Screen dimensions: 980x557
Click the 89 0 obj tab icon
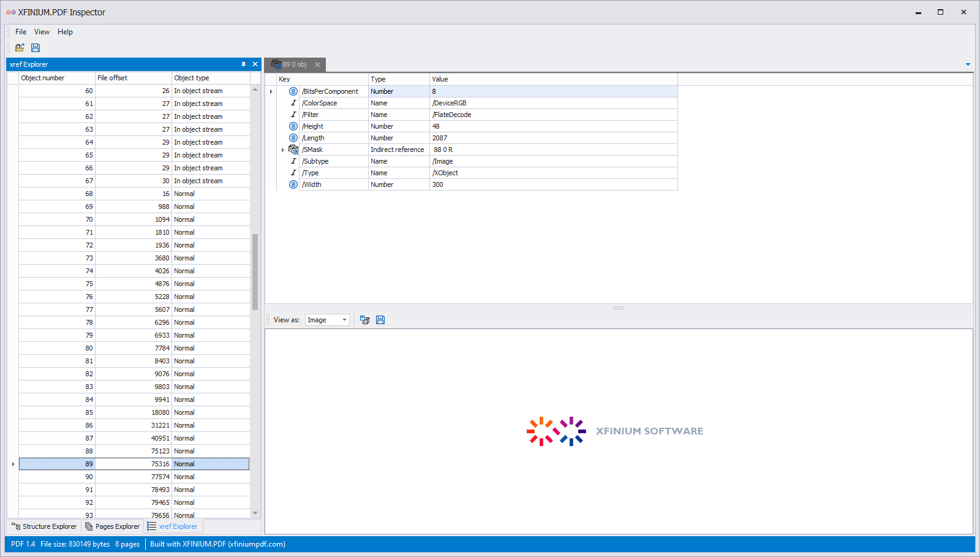(276, 64)
